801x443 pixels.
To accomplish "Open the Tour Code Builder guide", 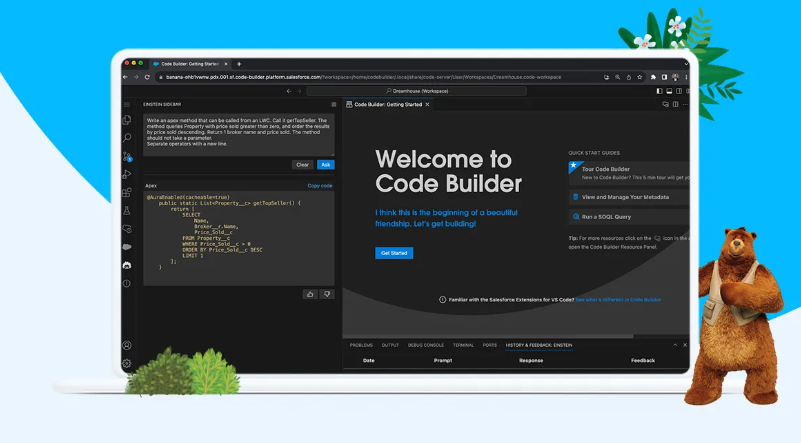I will coord(629,173).
